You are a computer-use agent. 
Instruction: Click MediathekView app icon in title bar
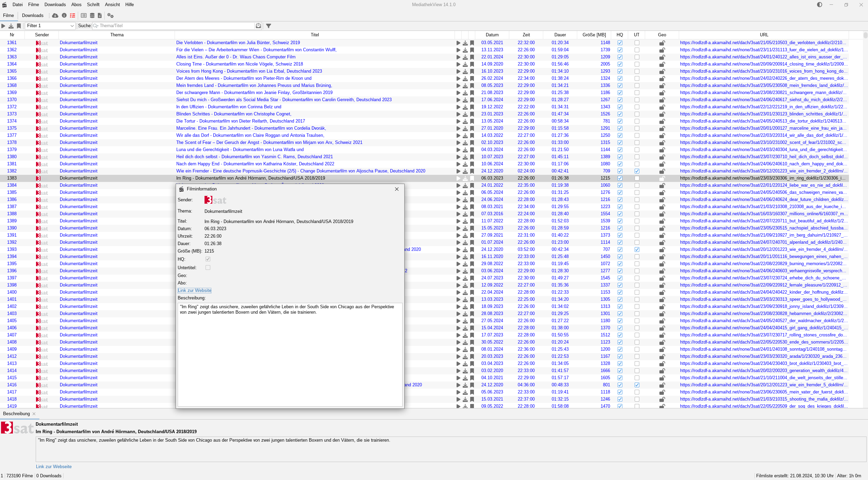click(x=4, y=5)
